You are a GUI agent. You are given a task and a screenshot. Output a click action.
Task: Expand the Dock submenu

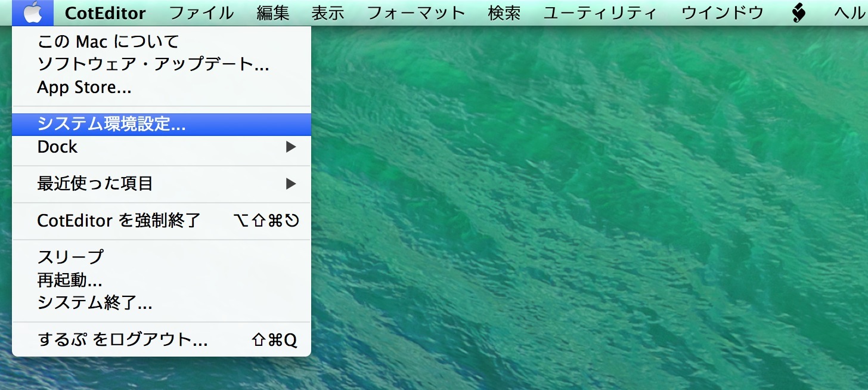pyautogui.click(x=162, y=147)
